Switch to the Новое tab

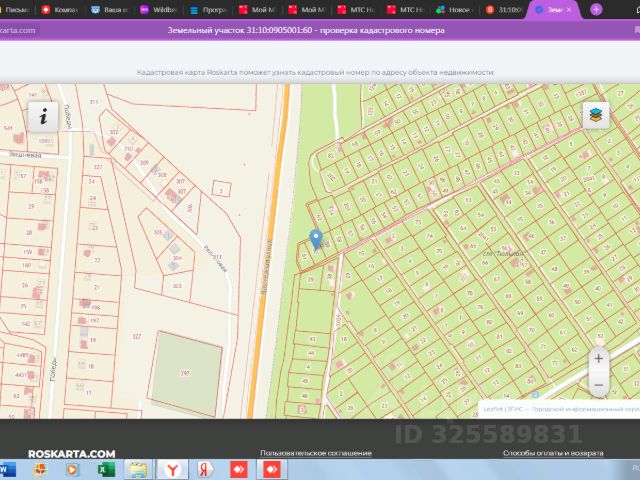click(x=454, y=10)
